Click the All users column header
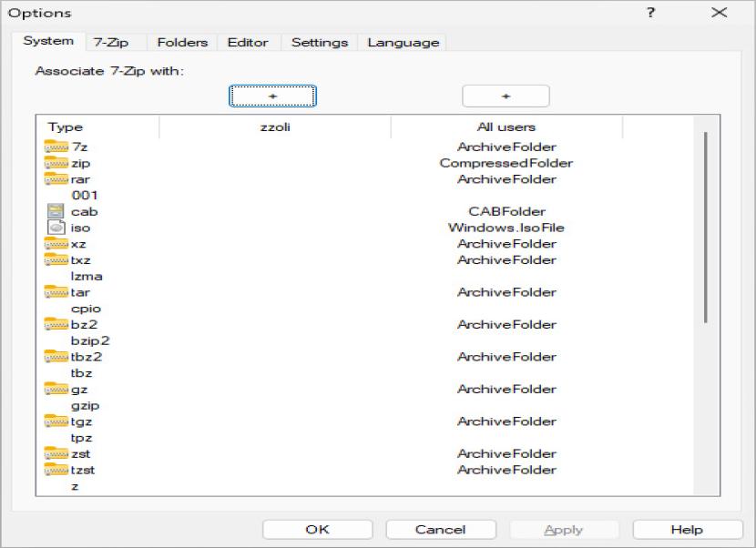Image resolution: width=756 pixels, height=548 pixels. coord(506,127)
